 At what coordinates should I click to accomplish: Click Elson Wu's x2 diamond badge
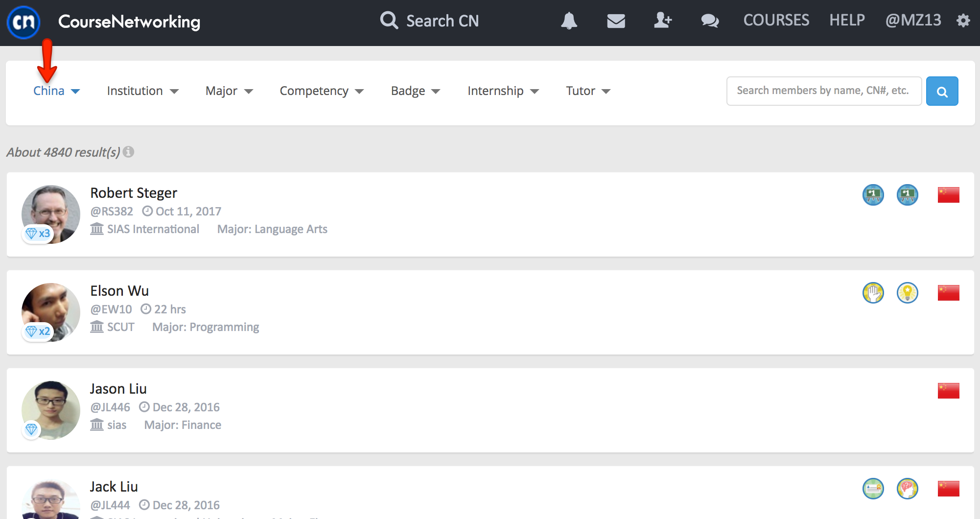[x=38, y=331]
